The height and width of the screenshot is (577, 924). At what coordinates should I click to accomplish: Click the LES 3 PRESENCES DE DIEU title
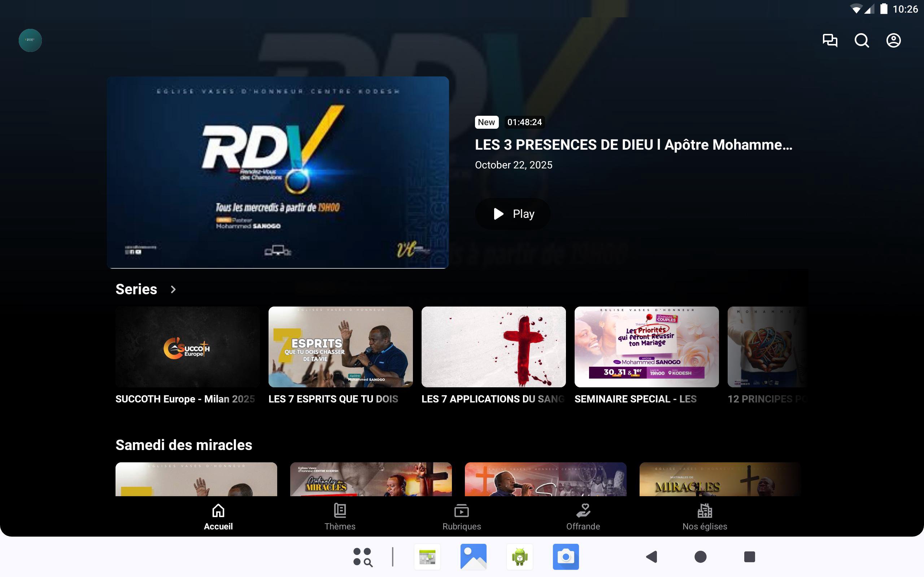tap(633, 145)
